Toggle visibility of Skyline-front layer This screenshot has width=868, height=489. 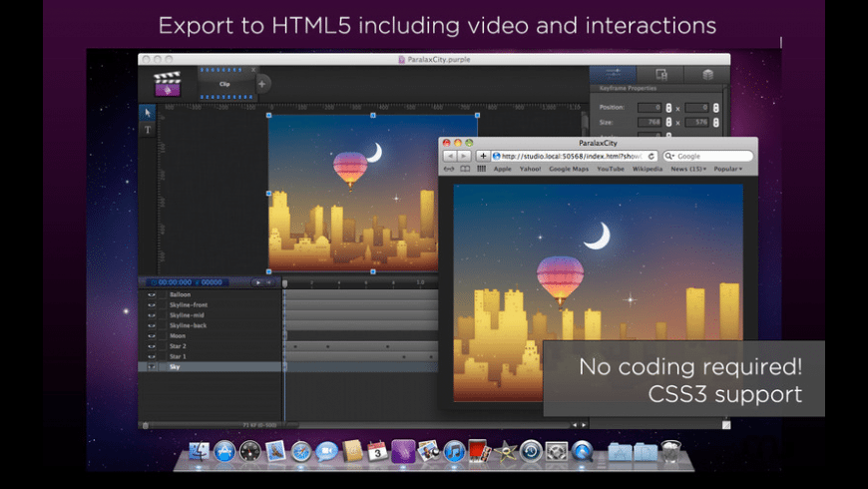[152, 305]
